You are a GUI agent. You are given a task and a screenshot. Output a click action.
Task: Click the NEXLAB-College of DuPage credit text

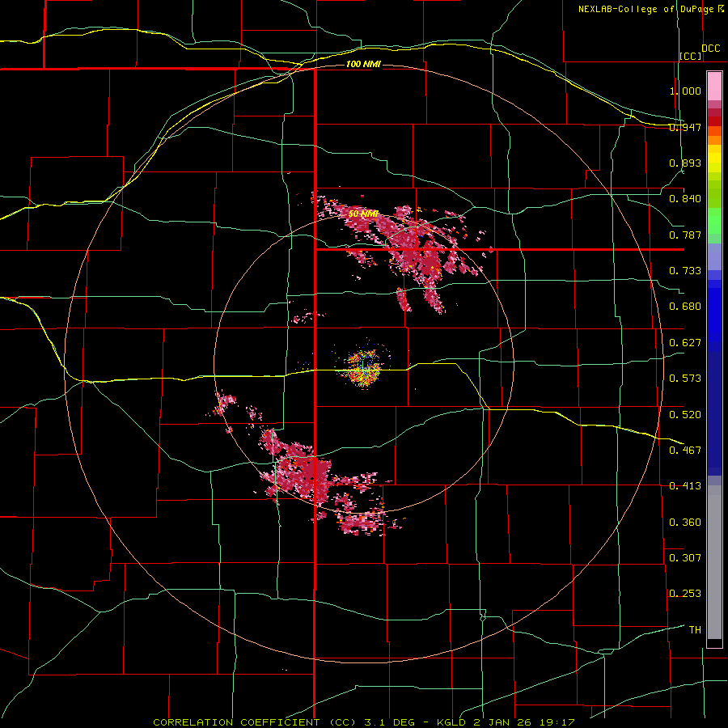coord(651,9)
